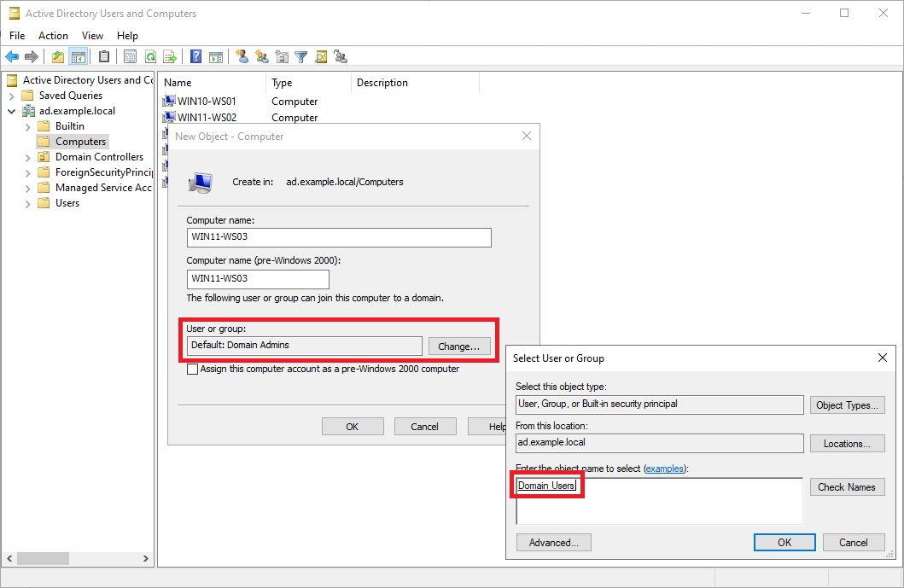Click Add to group toolbar icon
Screen dimensions: 904x588
pos(341,56)
